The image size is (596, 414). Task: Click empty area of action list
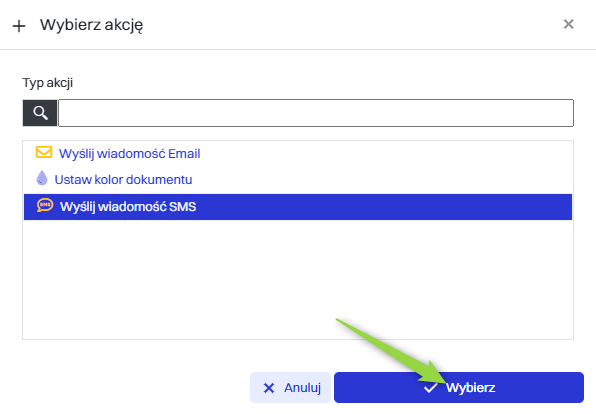coord(298,279)
